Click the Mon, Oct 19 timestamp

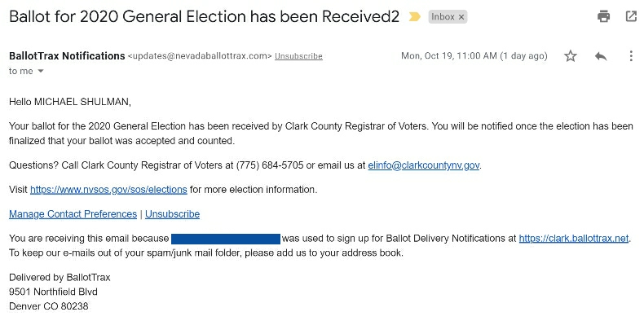coord(474,56)
